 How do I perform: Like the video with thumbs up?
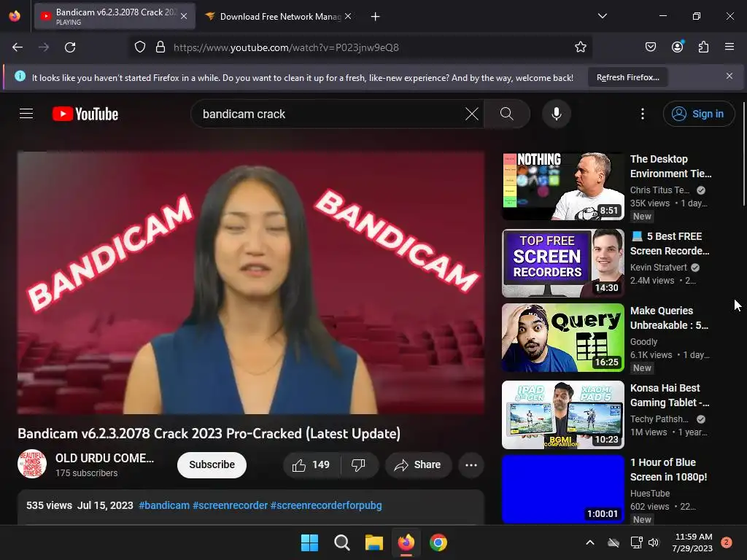pos(311,464)
